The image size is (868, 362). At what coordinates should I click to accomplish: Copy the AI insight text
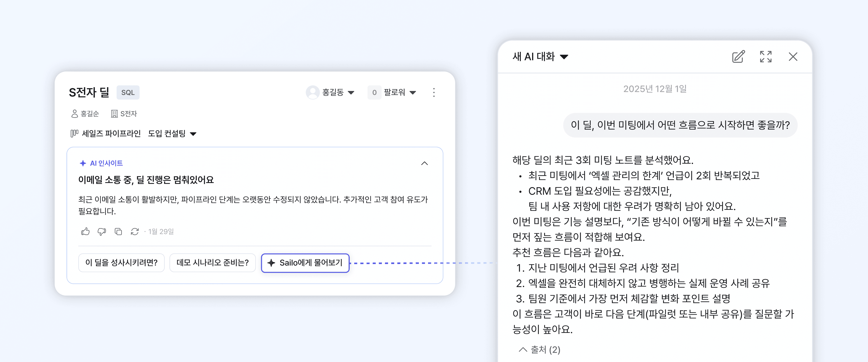click(x=118, y=231)
